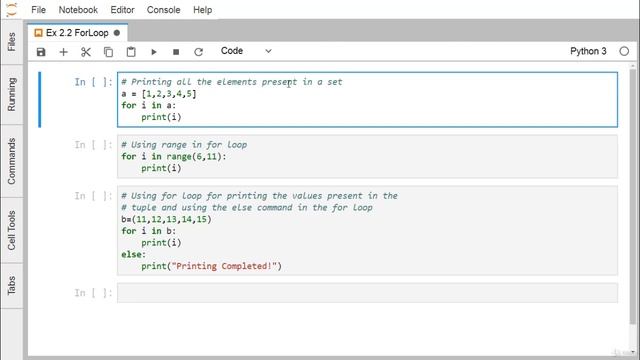Open the Commands sidebar panel
Image resolution: width=640 pixels, height=360 pixels.
[x=11, y=161]
